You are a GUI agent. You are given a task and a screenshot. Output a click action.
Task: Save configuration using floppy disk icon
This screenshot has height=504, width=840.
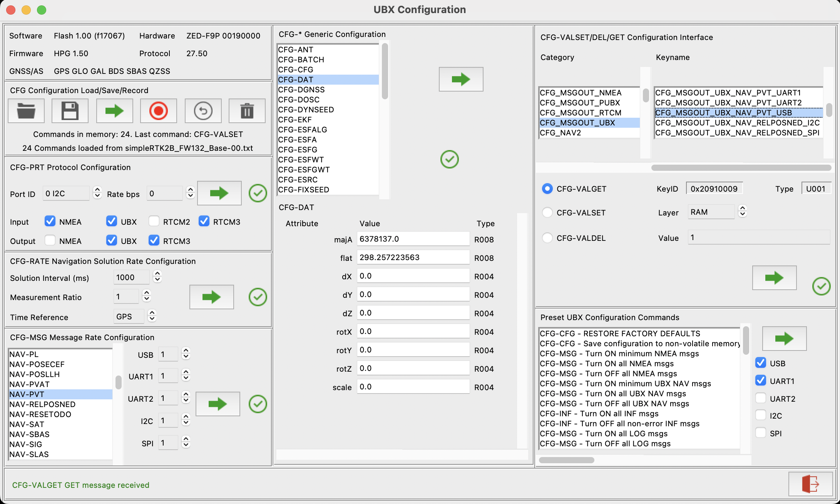click(x=70, y=111)
